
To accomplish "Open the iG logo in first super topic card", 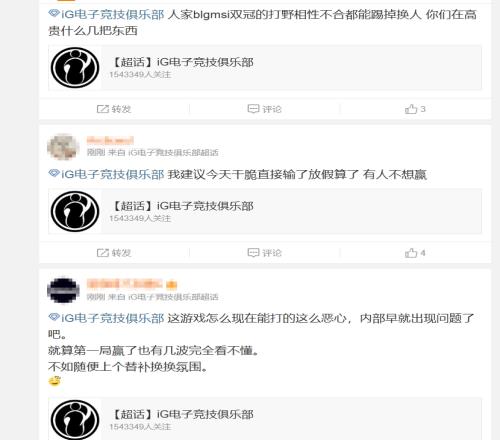I will point(75,68).
